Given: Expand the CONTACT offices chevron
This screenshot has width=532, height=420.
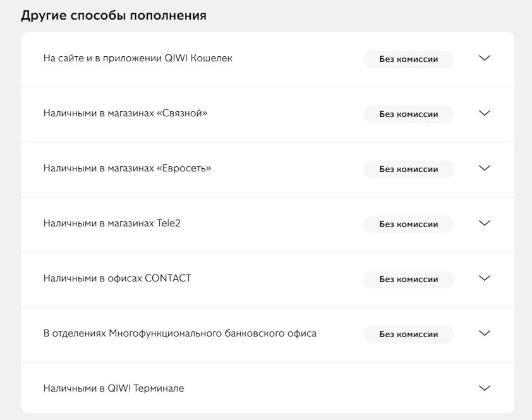Looking at the screenshot, I should [x=484, y=278].
